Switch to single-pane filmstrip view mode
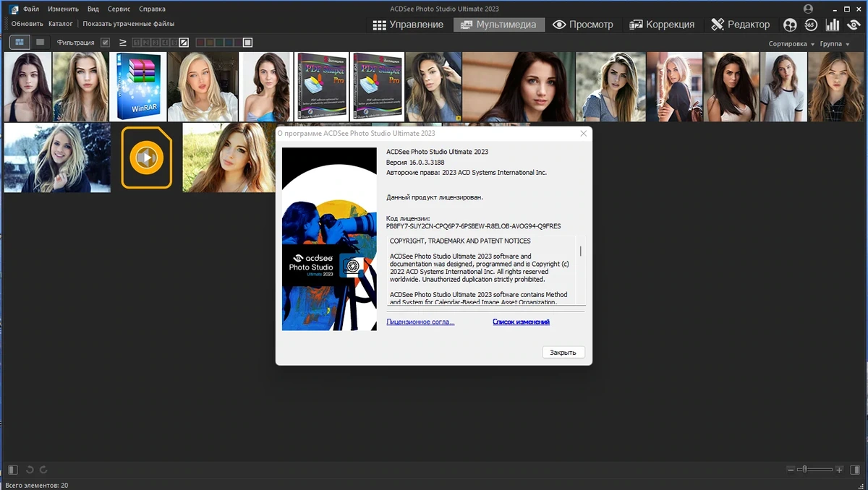Viewport: 868px width, 490px height. (x=40, y=42)
